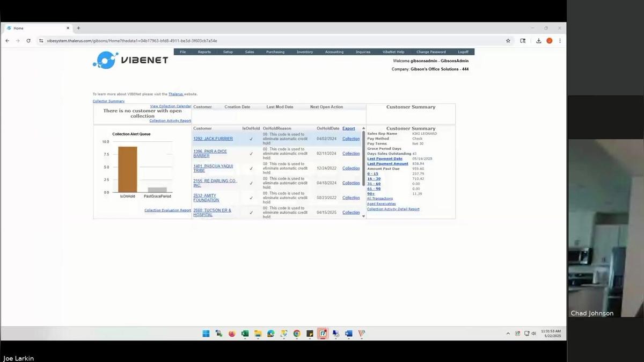Open Excel from the taskbar
This screenshot has width=644, height=362.
245,334
